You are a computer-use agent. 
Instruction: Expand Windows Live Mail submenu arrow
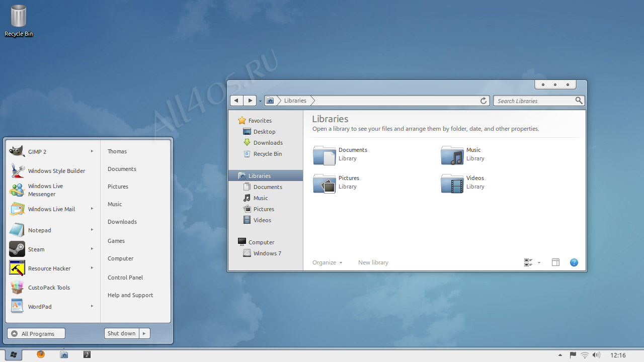92,209
